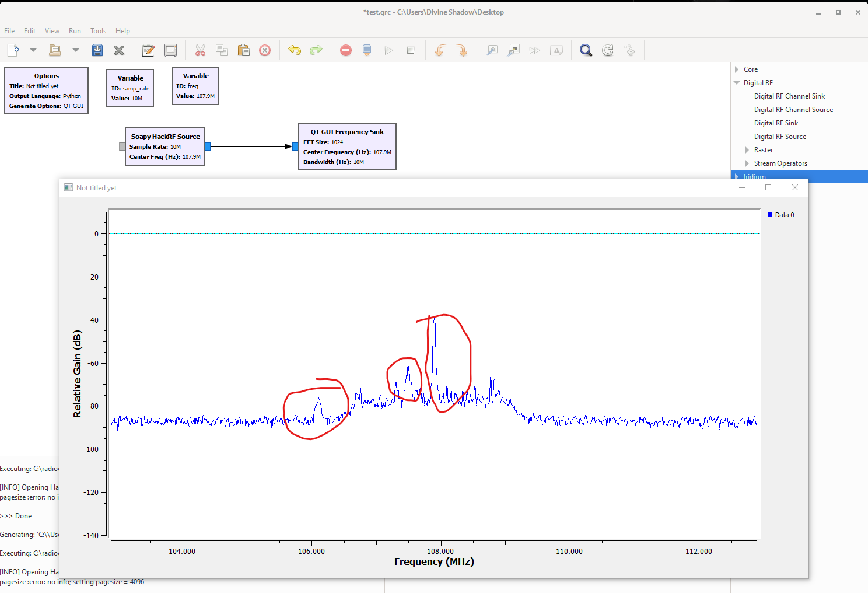Copy the selected block
The height and width of the screenshot is (593, 868).
222,50
